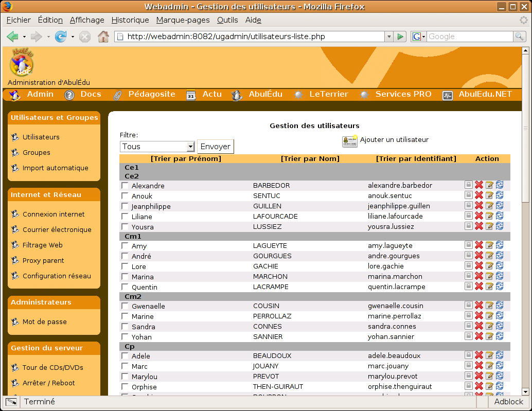Check the box for Alexandre
Screen dimensions: 532x411
[x=125, y=186]
